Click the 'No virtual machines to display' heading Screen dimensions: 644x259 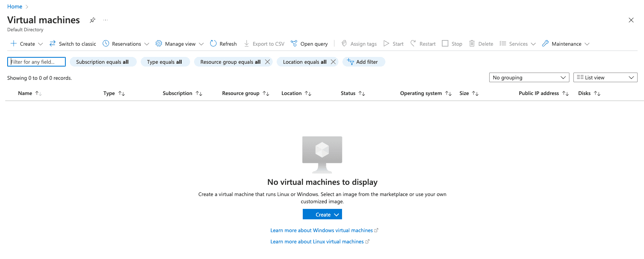(x=322, y=182)
